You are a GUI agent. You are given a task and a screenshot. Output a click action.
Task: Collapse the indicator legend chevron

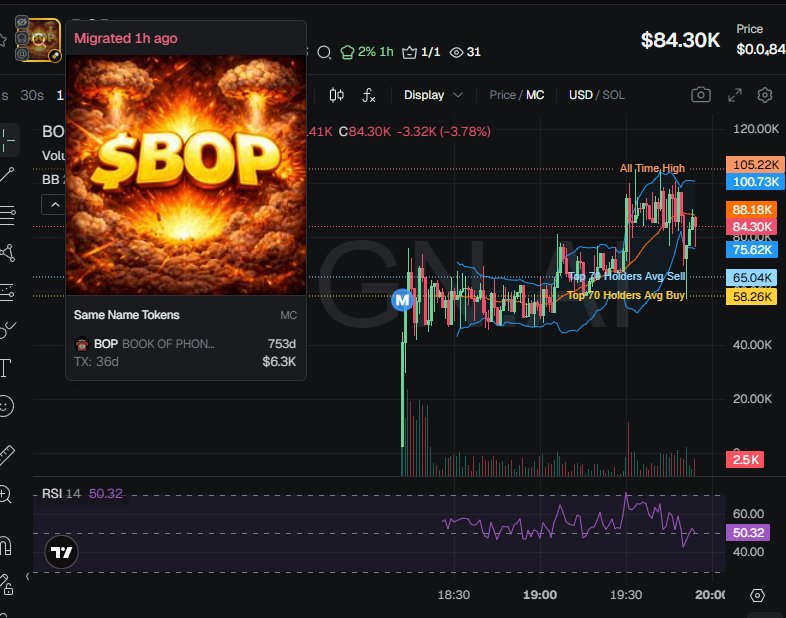[x=55, y=205]
